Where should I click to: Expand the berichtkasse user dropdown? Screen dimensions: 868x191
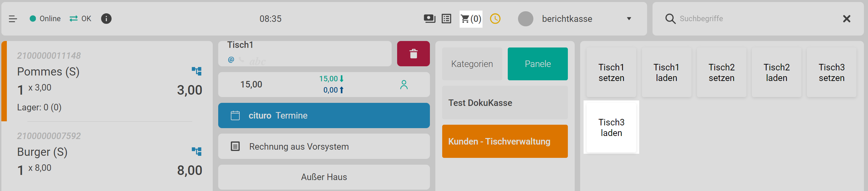coord(629,19)
